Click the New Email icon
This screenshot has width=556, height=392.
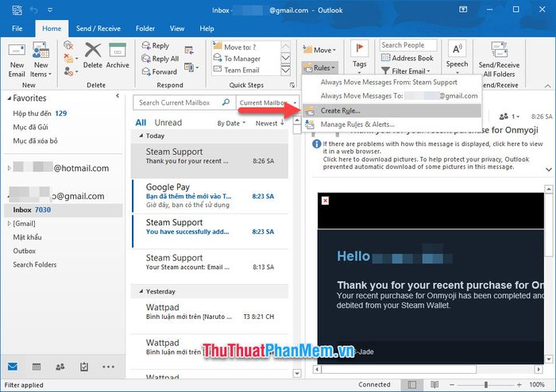click(x=17, y=51)
